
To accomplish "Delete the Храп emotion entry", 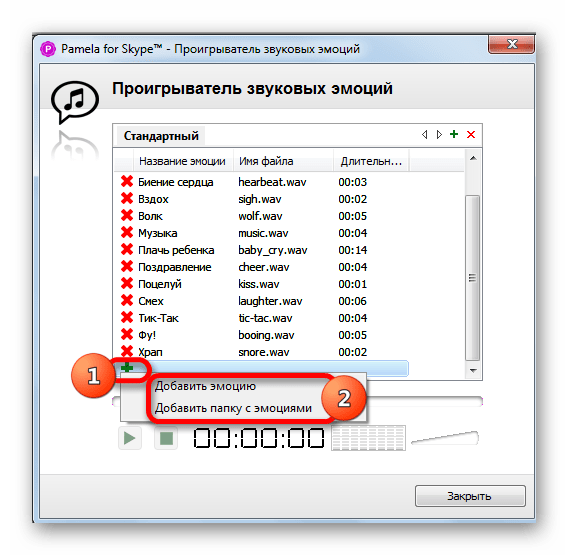I will click(x=127, y=351).
